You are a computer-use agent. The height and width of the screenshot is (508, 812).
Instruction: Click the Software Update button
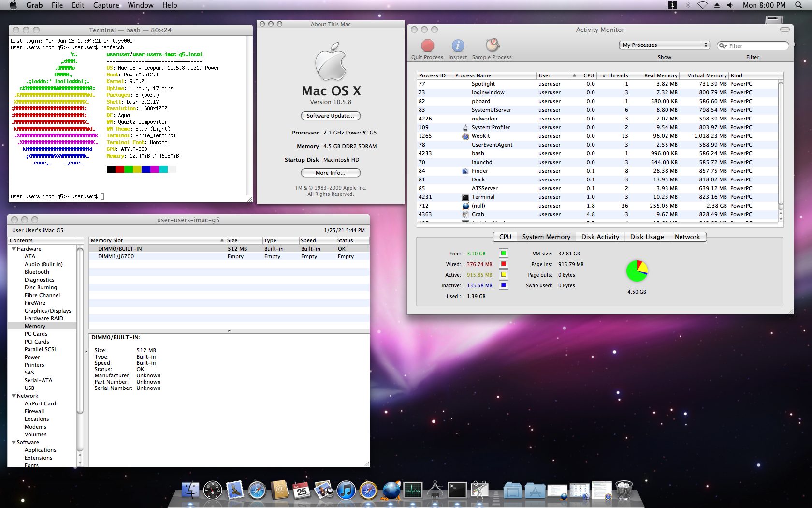[331, 116]
